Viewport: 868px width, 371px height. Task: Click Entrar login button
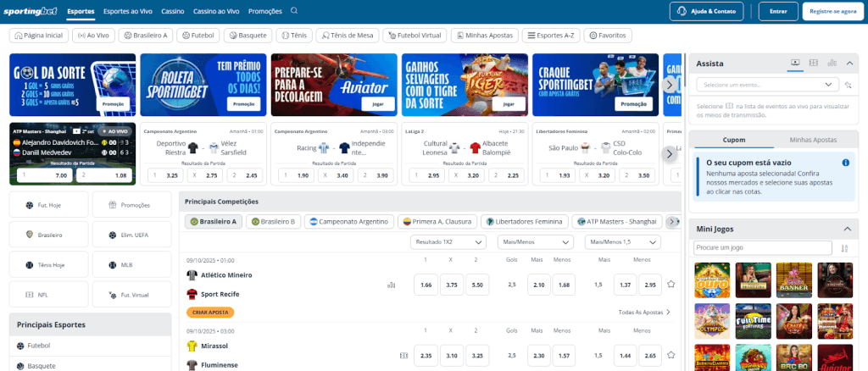[778, 11]
